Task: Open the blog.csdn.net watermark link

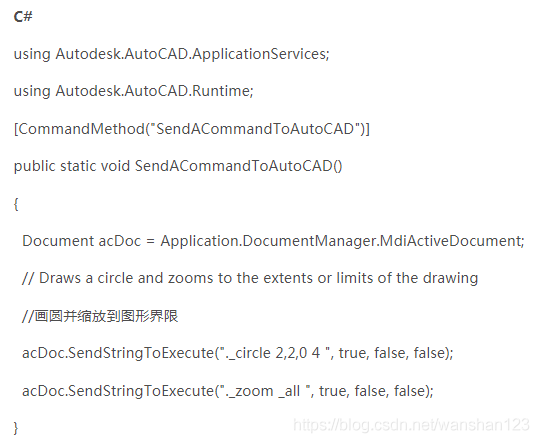Action: [x=411, y=425]
